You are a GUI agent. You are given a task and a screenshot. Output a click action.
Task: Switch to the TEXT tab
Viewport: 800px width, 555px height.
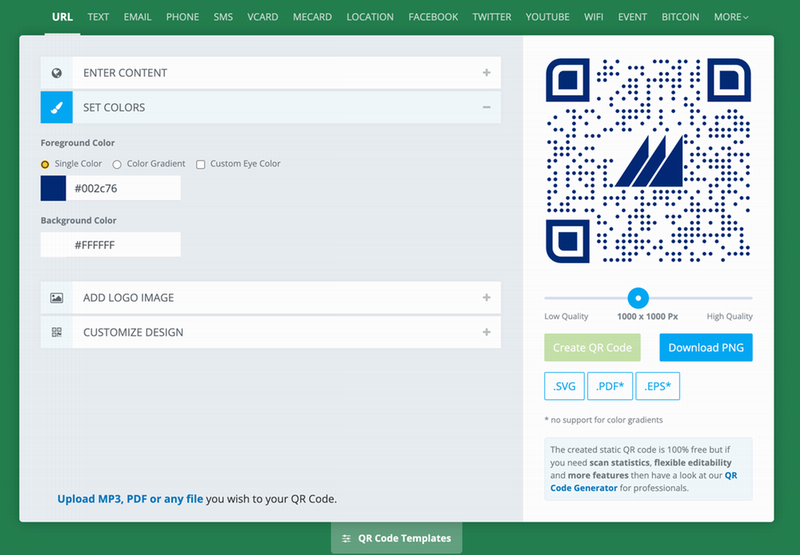(x=98, y=17)
